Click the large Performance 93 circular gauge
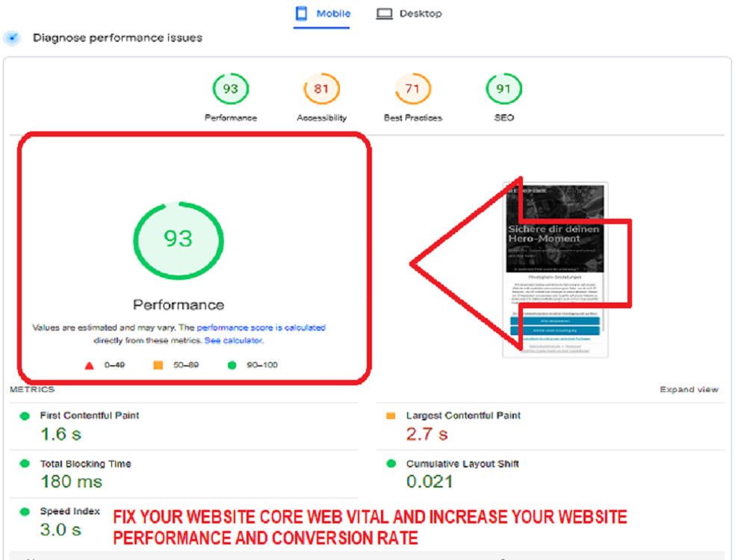747x560 pixels. coord(179,240)
